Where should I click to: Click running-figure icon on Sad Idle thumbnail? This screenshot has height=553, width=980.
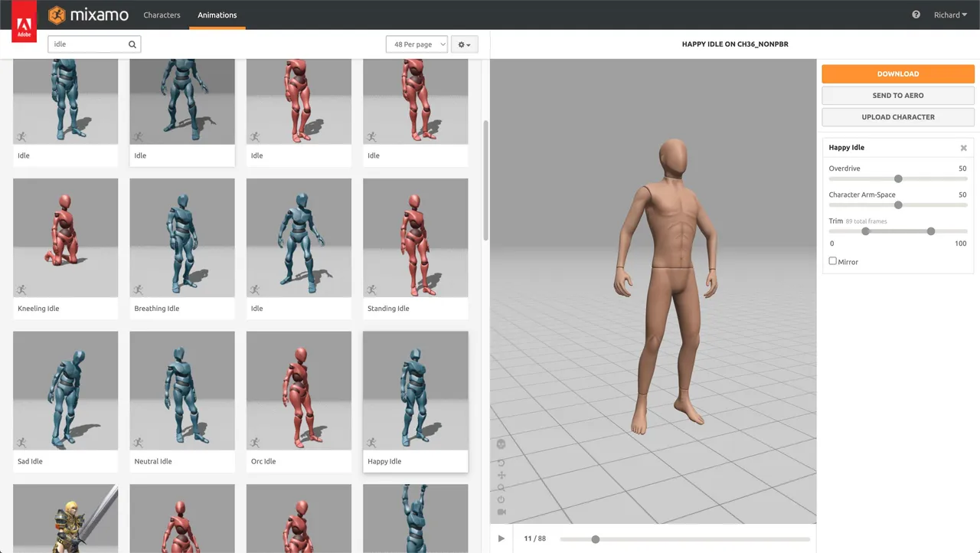21,443
